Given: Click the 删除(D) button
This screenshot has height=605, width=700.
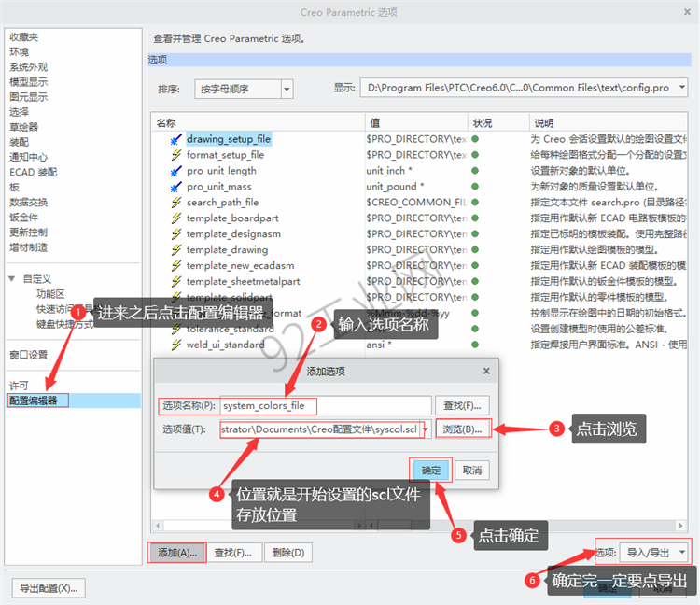Looking at the screenshot, I should coord(288,553).
